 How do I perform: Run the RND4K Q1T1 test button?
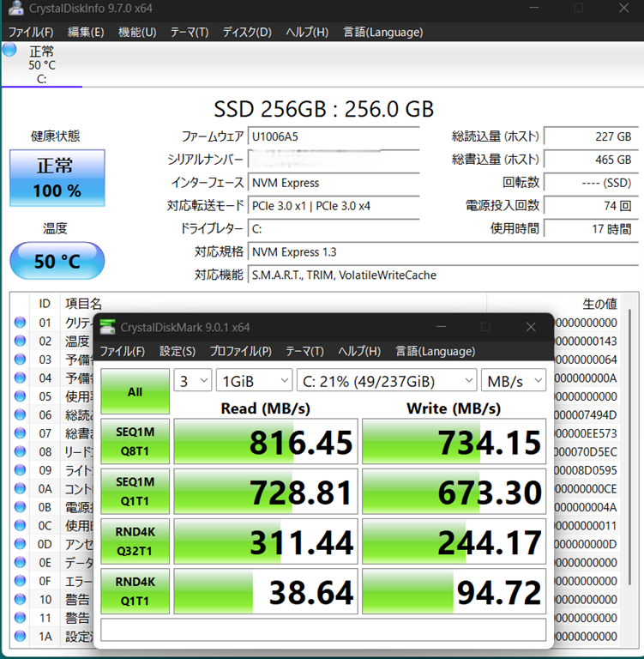(x=135, y=591)
